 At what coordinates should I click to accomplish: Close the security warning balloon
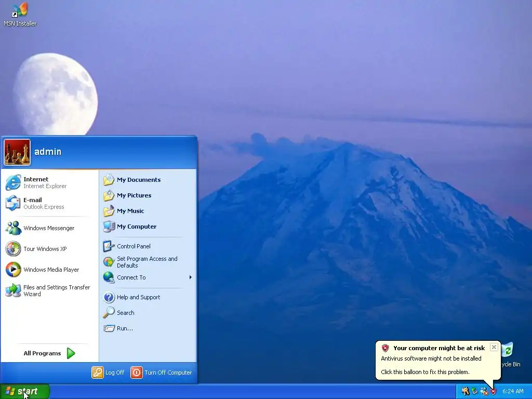(x=494, y=347)
